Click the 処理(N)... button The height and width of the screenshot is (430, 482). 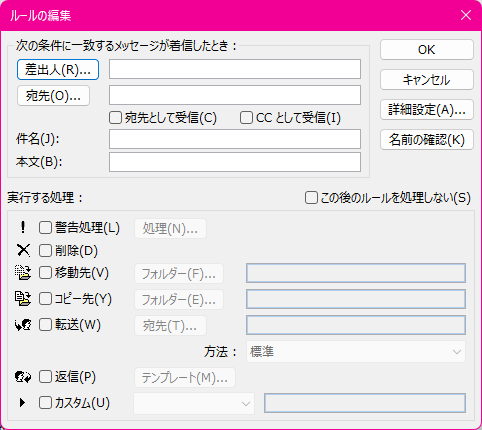pos(170,229)
